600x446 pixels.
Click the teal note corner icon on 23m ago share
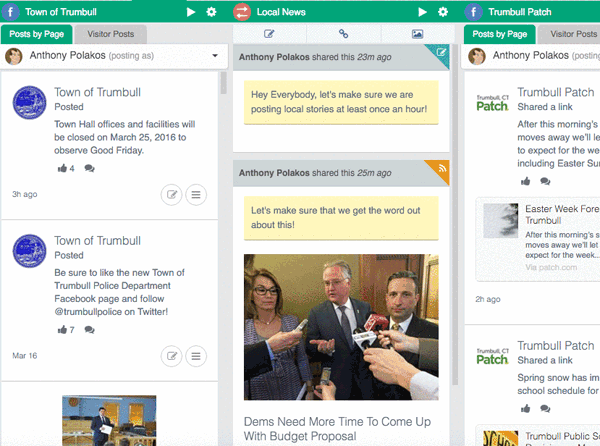point(441,53)
